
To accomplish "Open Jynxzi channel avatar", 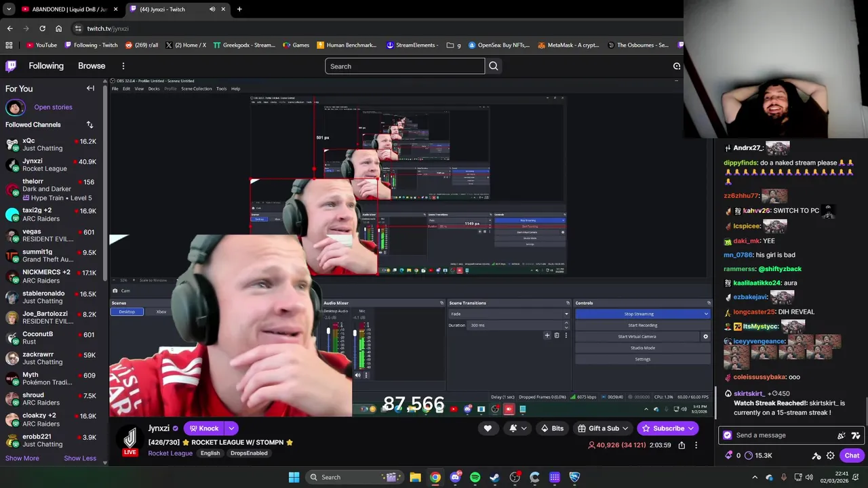I will pos(130,437).
